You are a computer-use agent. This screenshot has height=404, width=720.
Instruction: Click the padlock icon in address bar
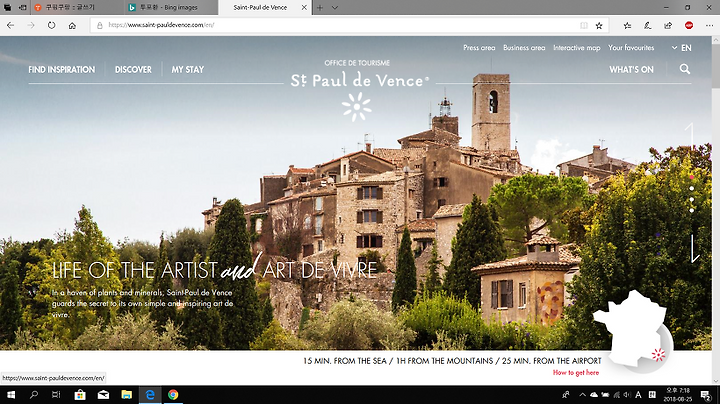99,25
